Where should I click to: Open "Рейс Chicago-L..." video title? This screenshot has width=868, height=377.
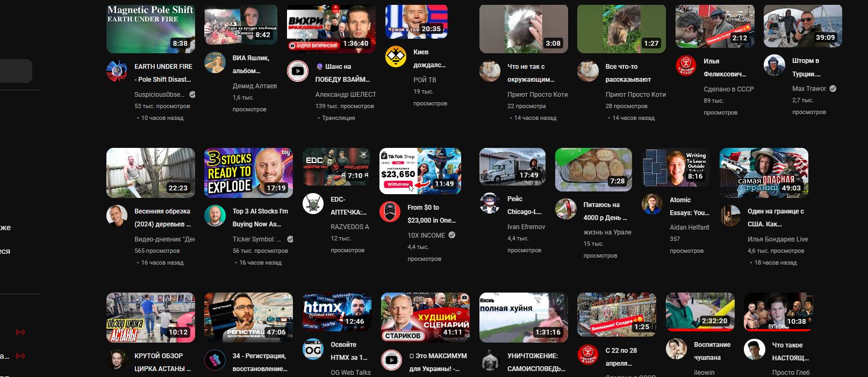(525, 205)
